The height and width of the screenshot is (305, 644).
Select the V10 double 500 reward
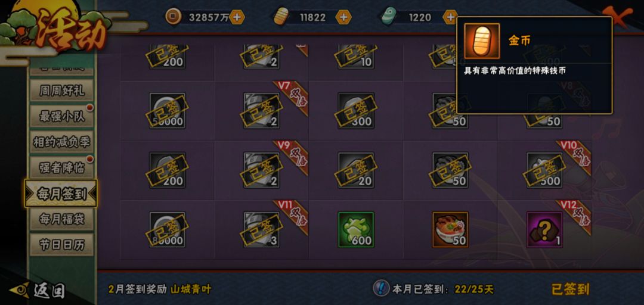(544, 170)
